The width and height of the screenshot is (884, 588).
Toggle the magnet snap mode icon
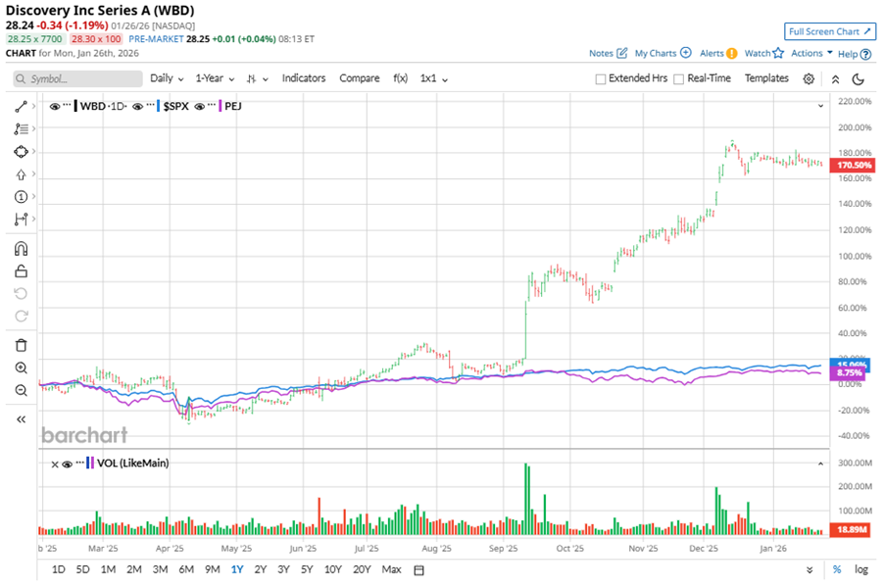[x=21, y=249]
